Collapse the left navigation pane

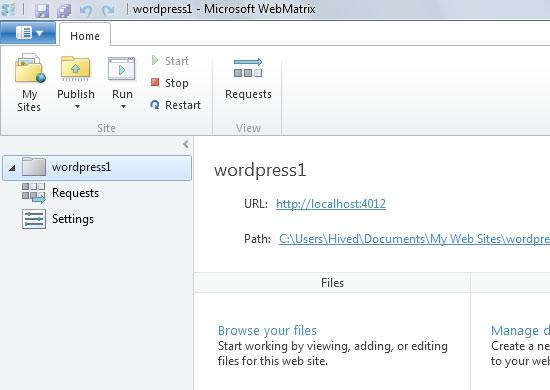(186, 144)
